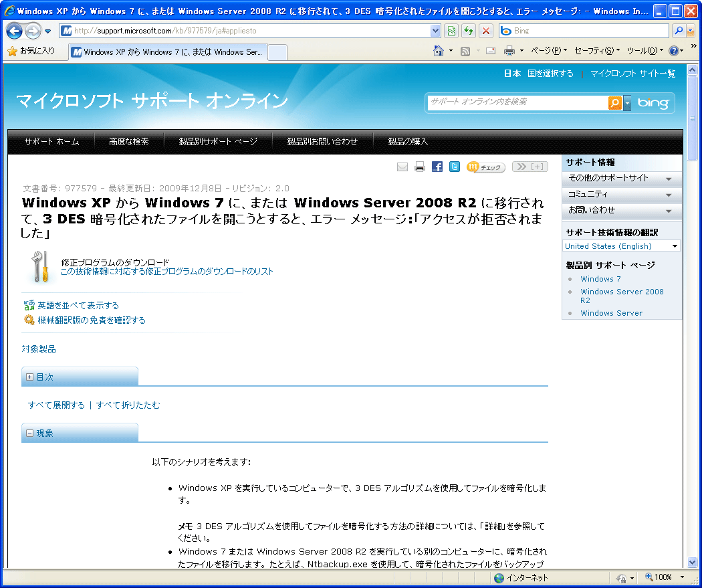The height and width of the screenshot is (588, 702).
Task: Toggle Compatibility View icon
Action: tap(451, 31)
